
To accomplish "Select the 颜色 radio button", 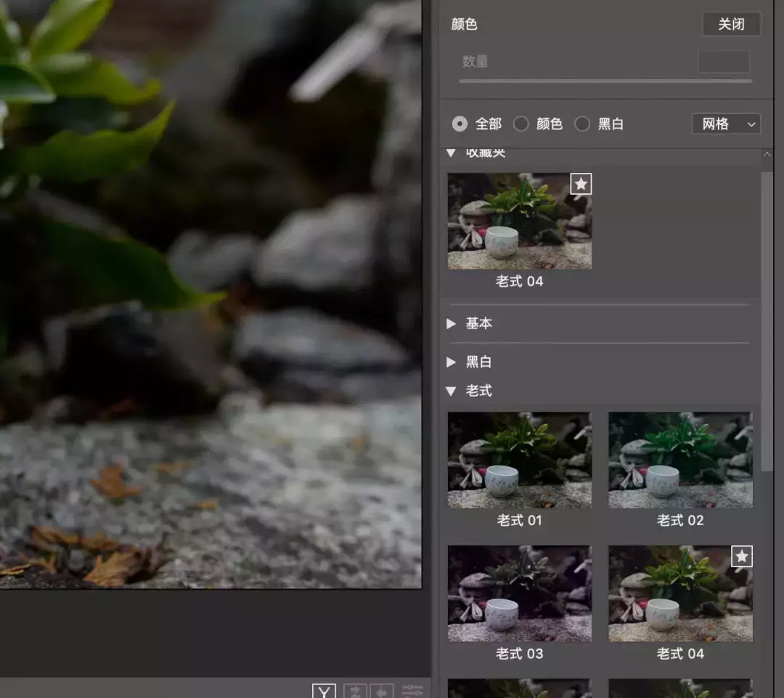I will tap(521, 124).
